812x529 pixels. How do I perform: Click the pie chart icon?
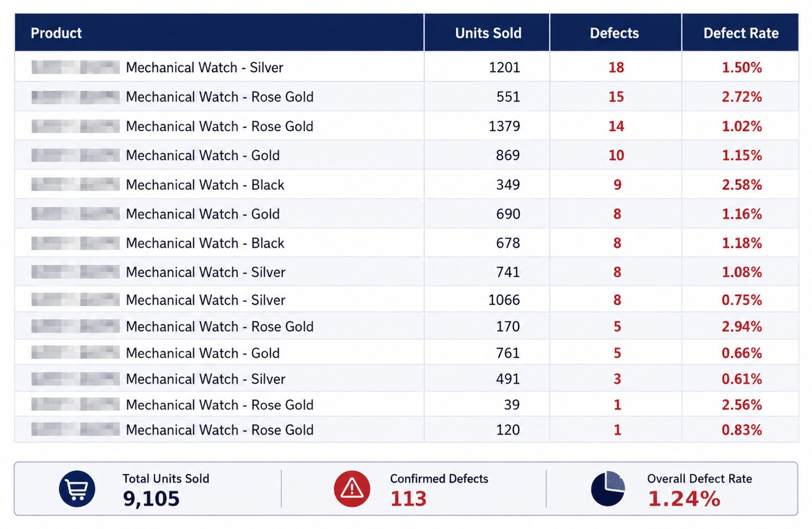608,489
